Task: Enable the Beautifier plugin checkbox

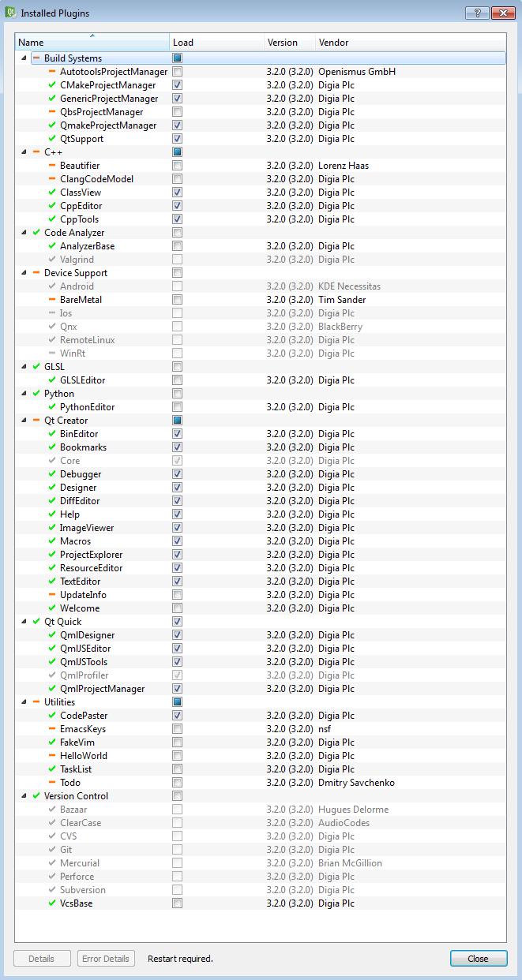Action: click(178, 166)
